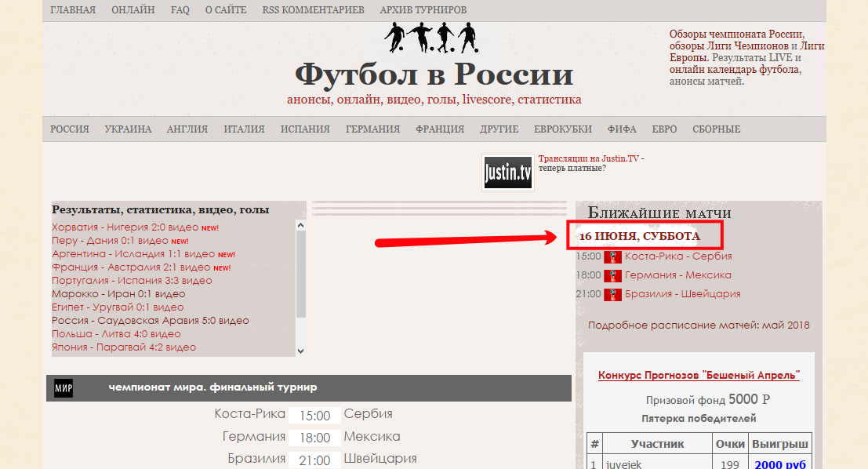Open the ГЛАВНАЯ top menu item

73,10
